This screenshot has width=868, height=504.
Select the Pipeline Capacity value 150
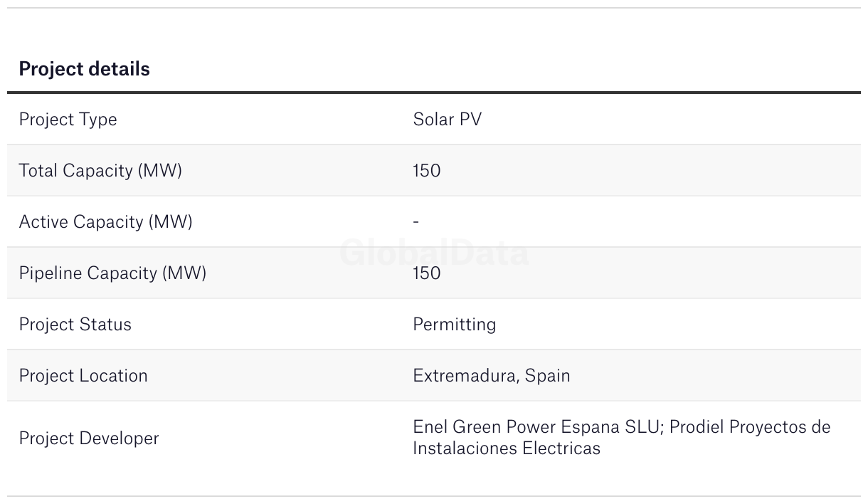[426, 273]
